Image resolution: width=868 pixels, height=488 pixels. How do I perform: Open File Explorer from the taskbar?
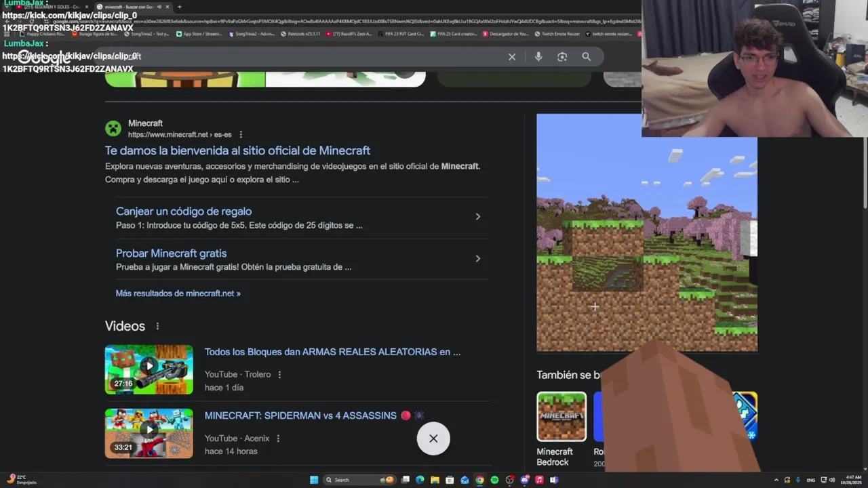(435, 480)
